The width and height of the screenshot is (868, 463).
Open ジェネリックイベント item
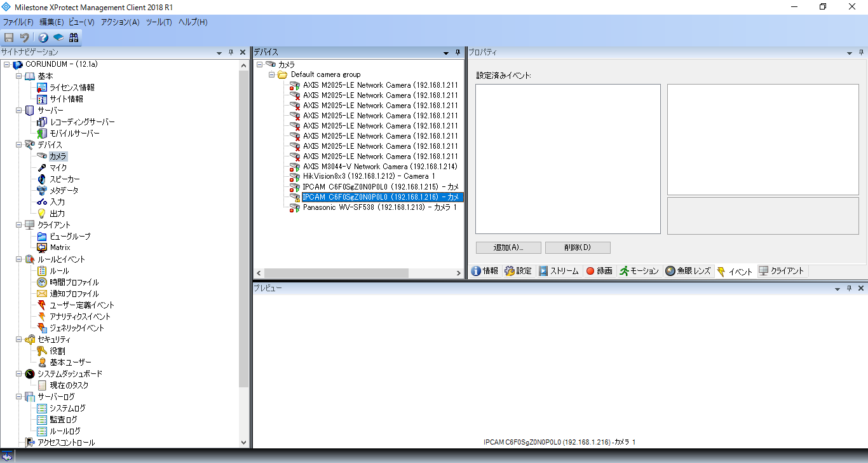click(77, 328)
